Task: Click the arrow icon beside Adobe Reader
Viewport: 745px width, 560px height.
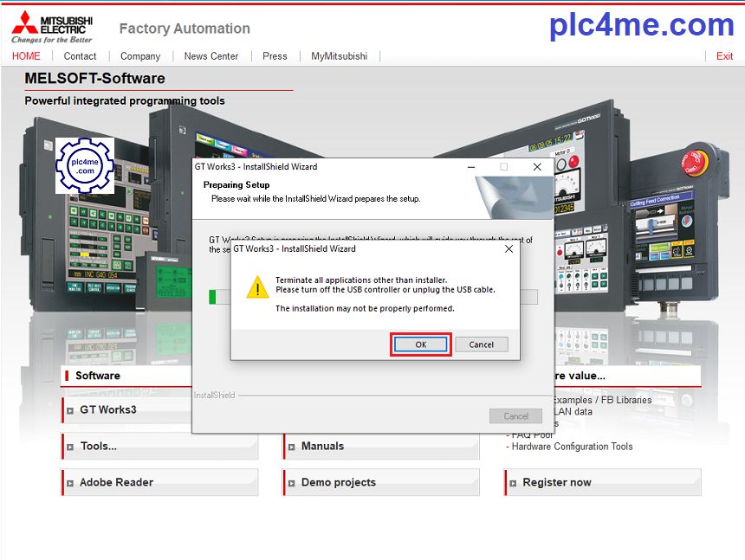Action: pyautogui.click(x=70, y=483)
